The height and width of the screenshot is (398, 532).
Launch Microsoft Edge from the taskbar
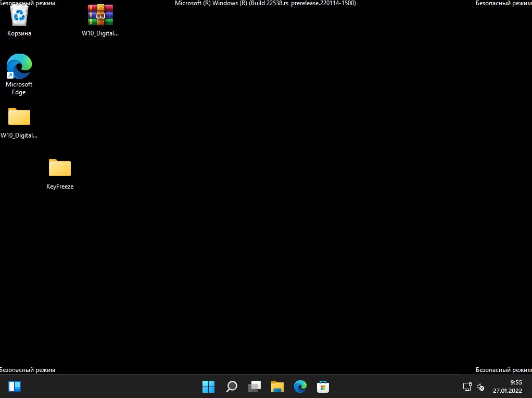(x=300, y=387)
